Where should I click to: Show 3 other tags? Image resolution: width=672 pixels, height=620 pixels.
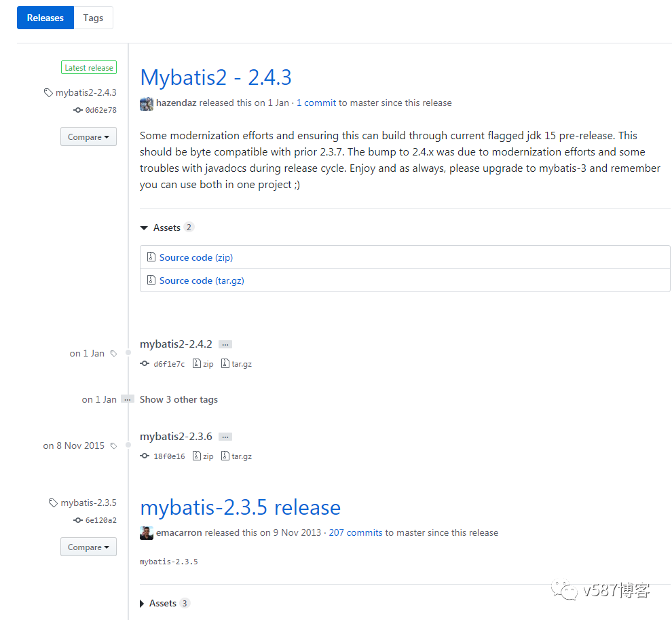[179, 399]
